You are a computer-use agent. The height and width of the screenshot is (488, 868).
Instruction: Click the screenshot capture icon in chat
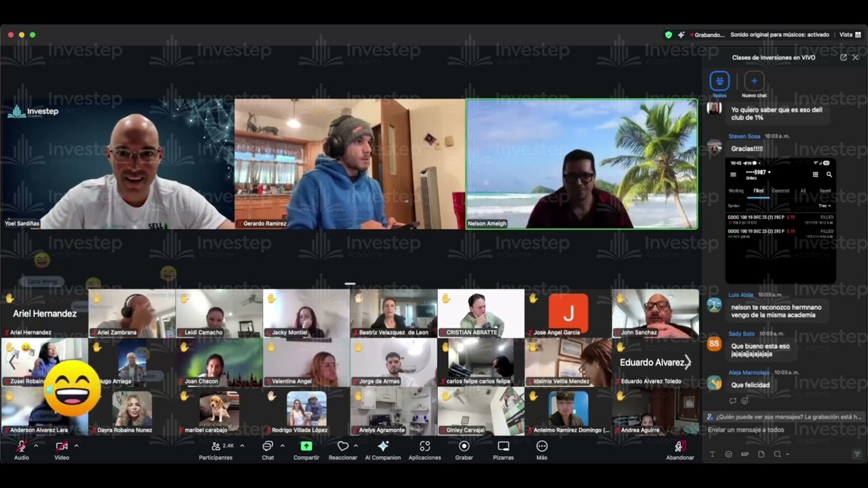[777, 454]
